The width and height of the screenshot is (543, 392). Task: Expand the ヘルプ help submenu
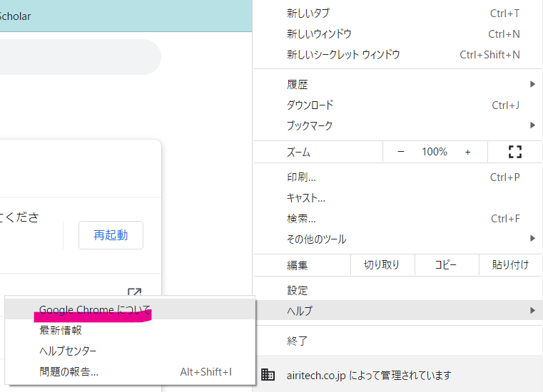point(397,310)
